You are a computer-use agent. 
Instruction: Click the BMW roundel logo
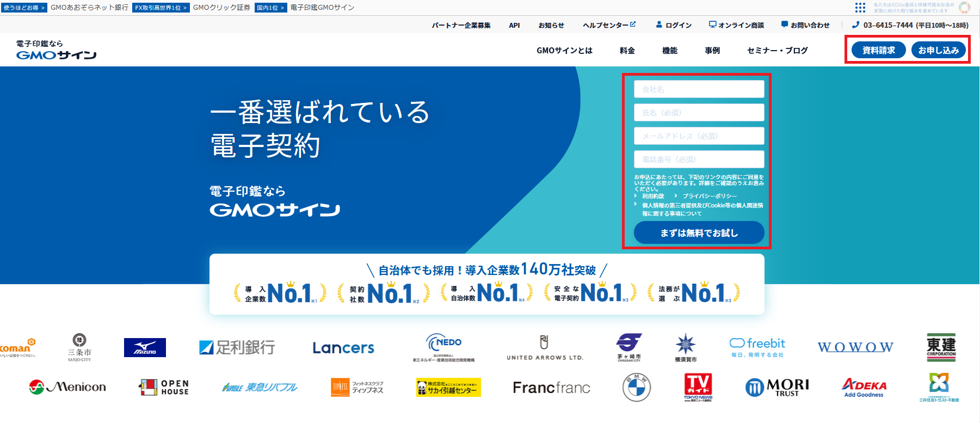click(x=637, y=388)
